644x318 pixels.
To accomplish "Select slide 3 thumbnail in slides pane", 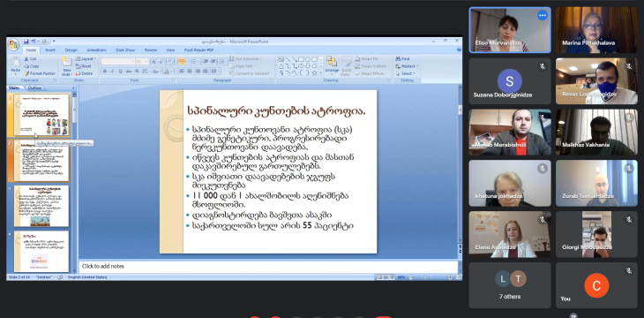I will point(41,206).
